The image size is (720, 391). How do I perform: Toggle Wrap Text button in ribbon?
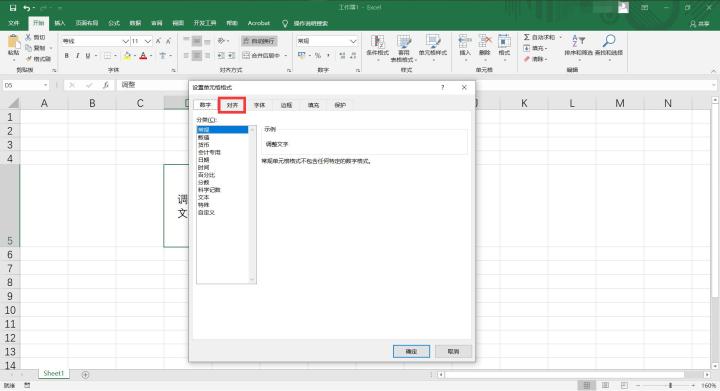(x=259, y=41)
